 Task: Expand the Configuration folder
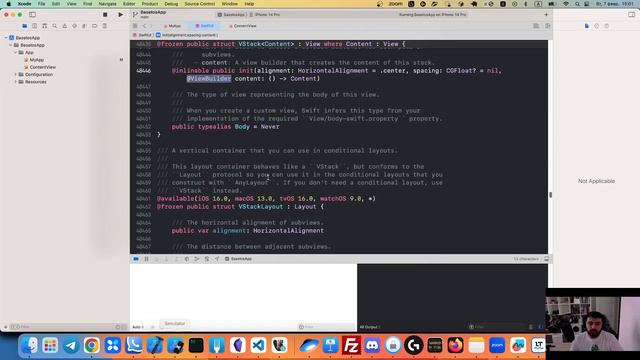click(x=16, y=74)
